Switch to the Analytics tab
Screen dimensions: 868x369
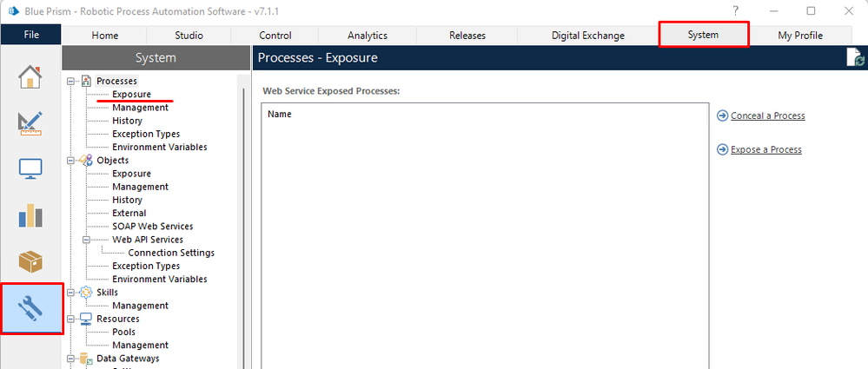pyautogui.click(x=368, y=36)
